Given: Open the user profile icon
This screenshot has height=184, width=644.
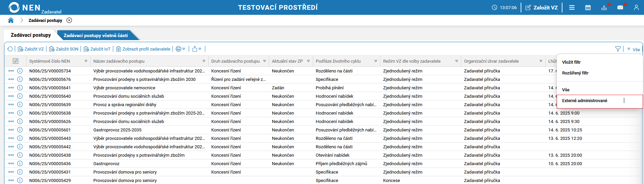Looking at the screenshot, I should coord(636,7).
